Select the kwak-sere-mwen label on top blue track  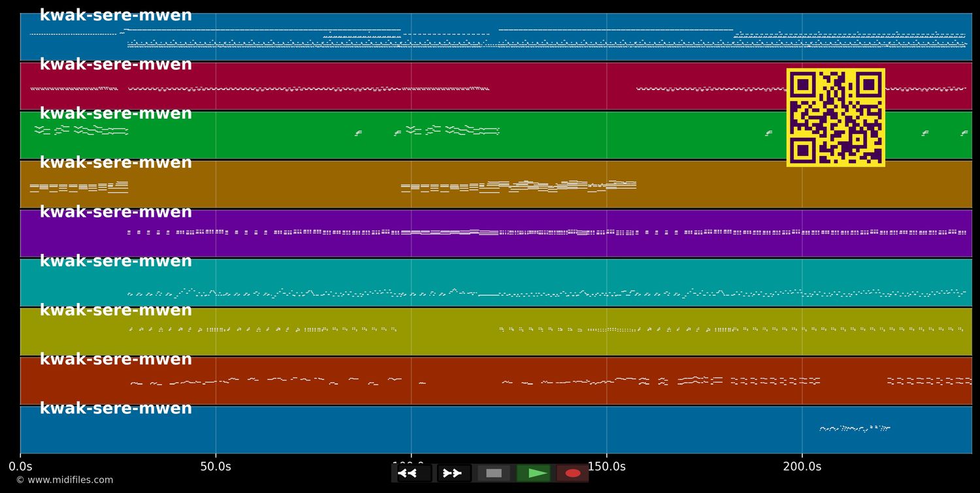116,16
